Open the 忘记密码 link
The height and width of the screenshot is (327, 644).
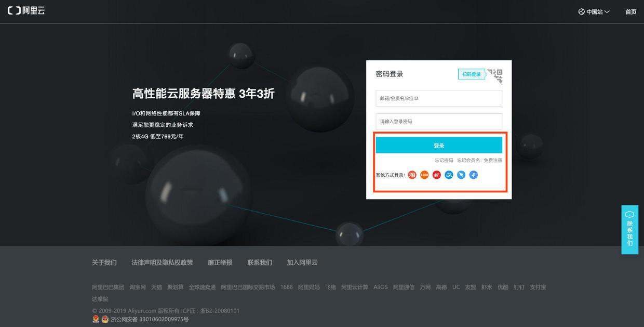tap(444, 161)
